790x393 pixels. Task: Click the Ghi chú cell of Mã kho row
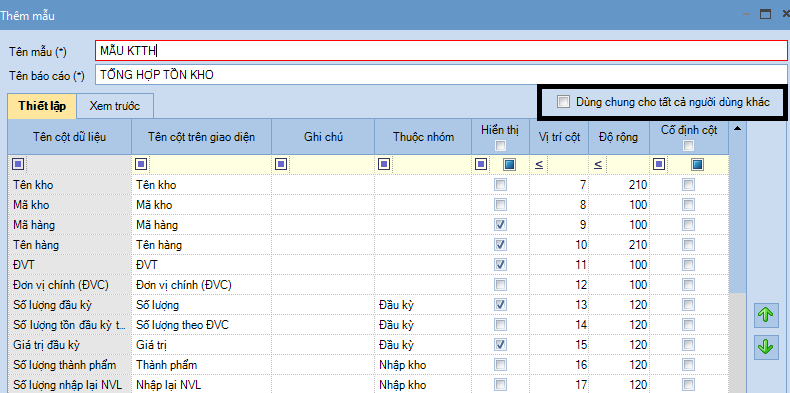coord(323,205)
